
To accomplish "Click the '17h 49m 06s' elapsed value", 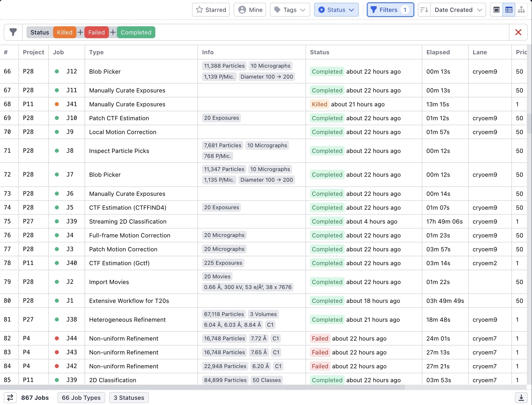I will tap(444, 222).
